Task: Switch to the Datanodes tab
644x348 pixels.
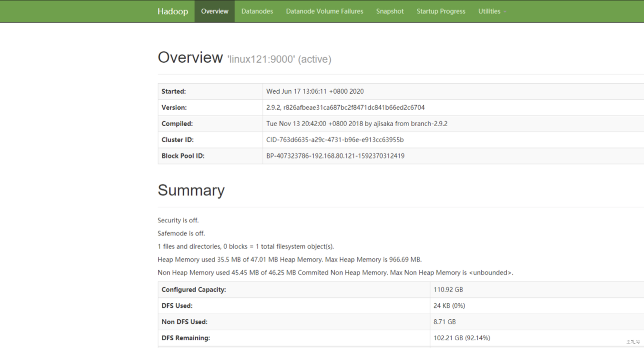Action: (x=257, y=11)
